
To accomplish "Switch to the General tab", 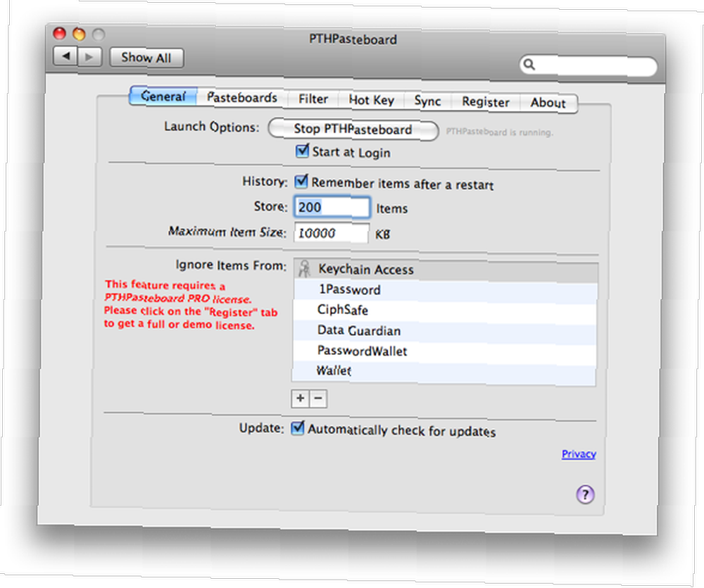I will (x=163, y=96).
